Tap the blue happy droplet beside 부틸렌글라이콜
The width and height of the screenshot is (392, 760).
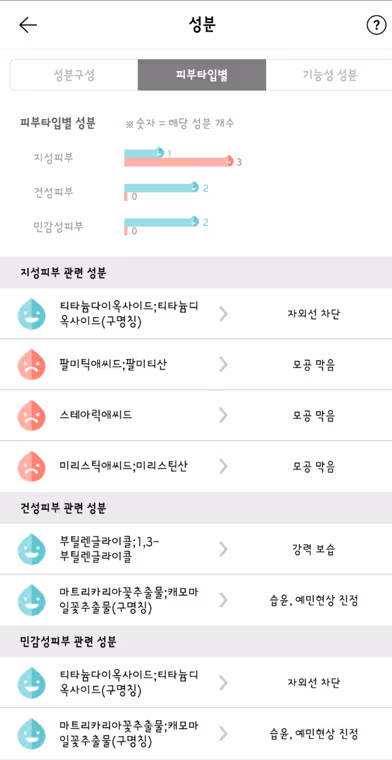(31, 549)
